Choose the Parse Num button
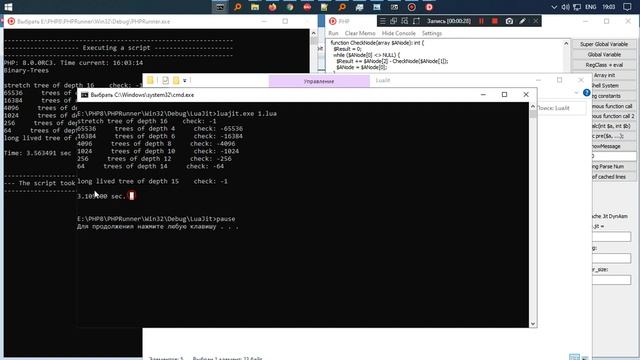The height and width of the screenshot is (360, 640). [x=613, y=166]
